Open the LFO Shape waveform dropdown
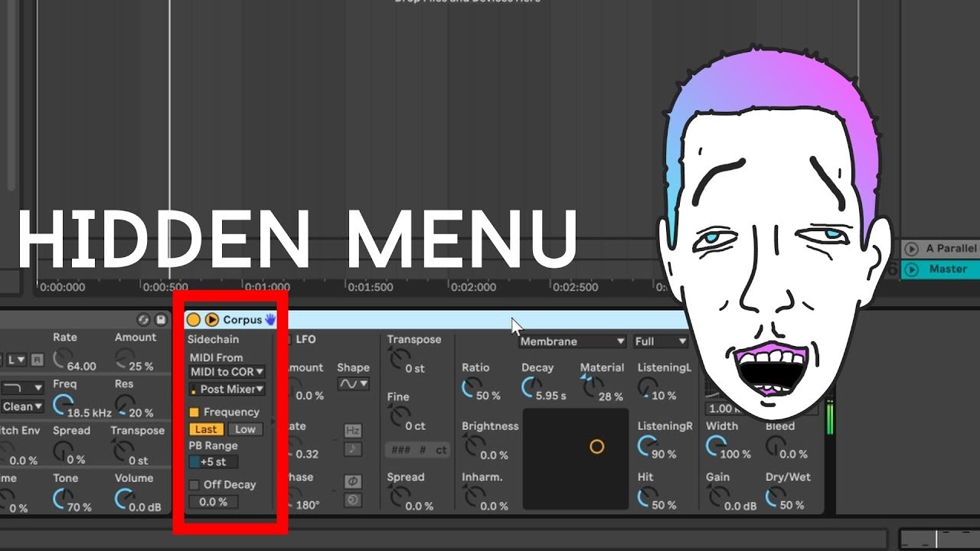The height and width of the screenshot is (551, 980). tap(353, 384)
